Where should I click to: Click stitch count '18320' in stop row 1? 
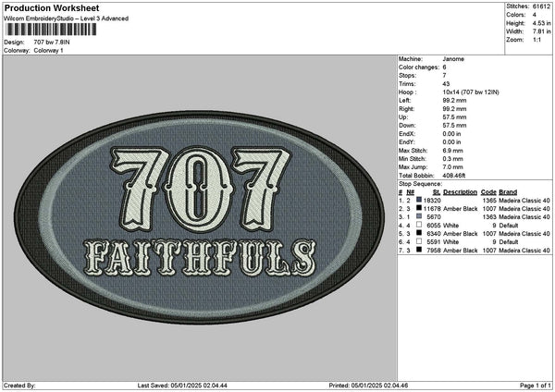click(x=432, y=201)
